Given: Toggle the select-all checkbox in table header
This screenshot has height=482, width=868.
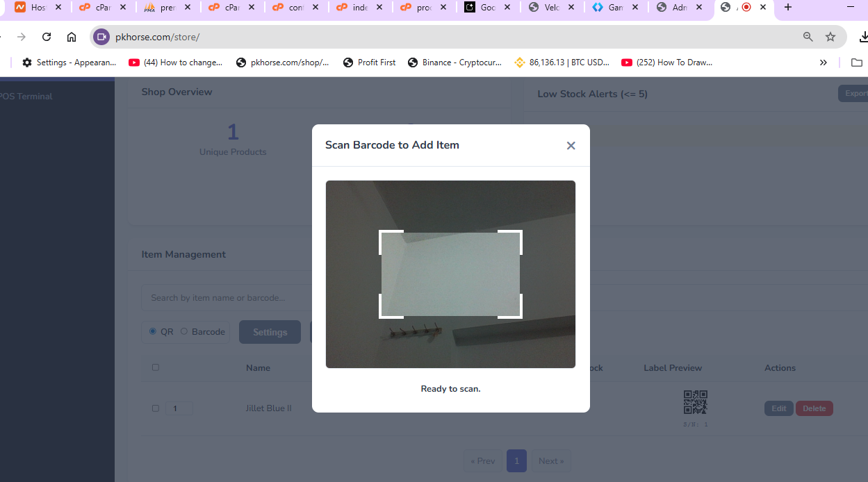Looking at the screenshot, I should [x=156, y=367].
